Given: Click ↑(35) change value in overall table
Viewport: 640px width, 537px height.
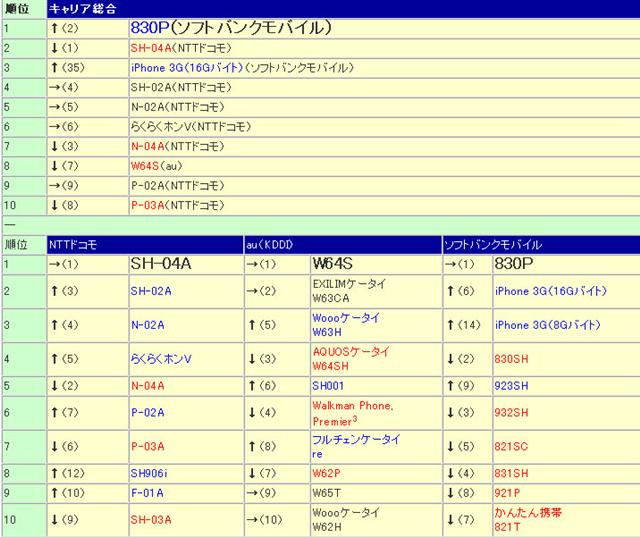Looking at the screenshot, I should point(67,68).
